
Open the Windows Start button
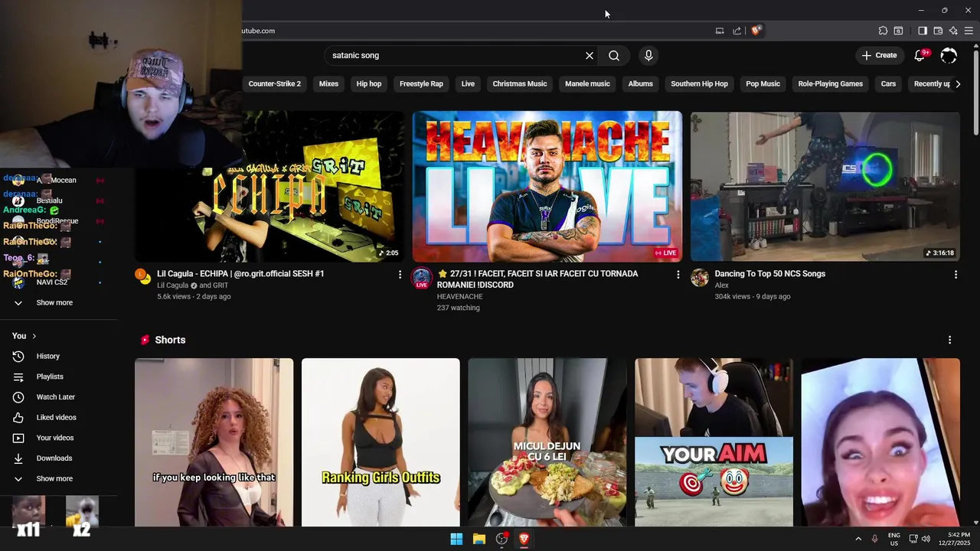pyautogui.click(x=456, y=539)
